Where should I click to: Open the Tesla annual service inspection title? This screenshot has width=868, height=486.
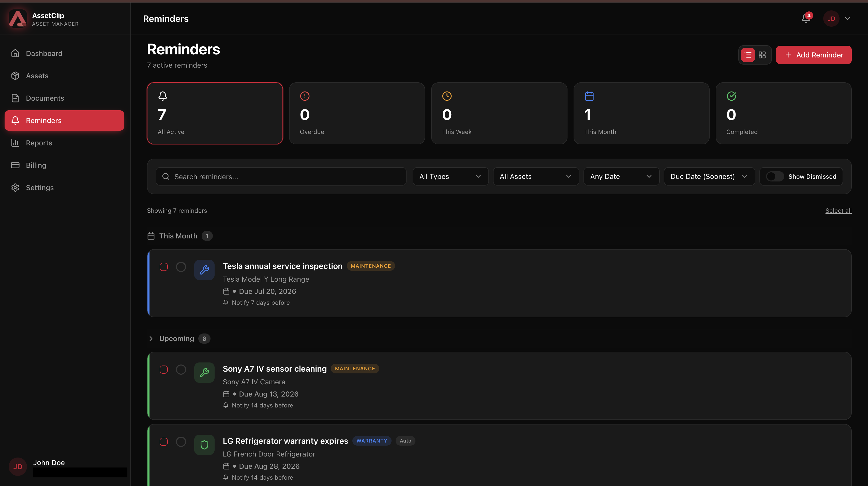[282, 266]
